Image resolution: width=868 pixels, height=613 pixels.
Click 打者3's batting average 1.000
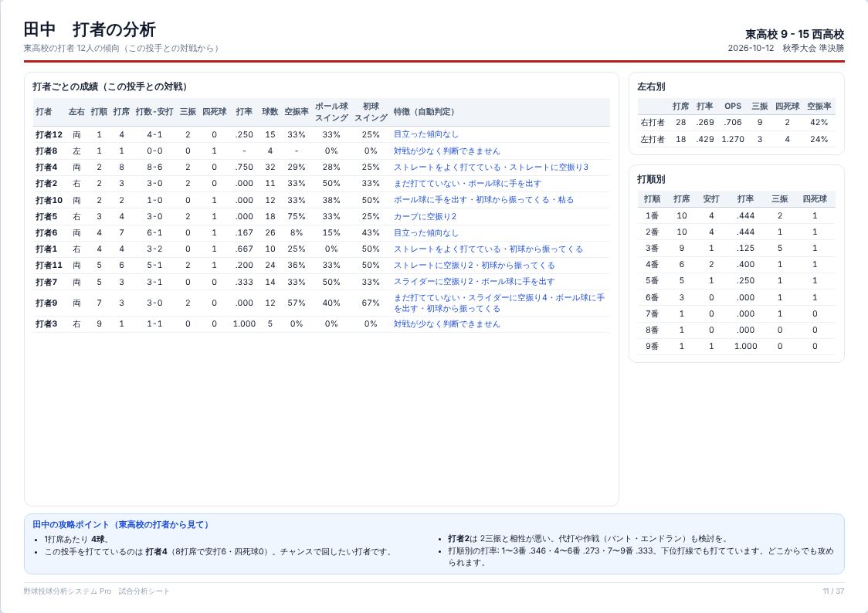coord(244,324)
